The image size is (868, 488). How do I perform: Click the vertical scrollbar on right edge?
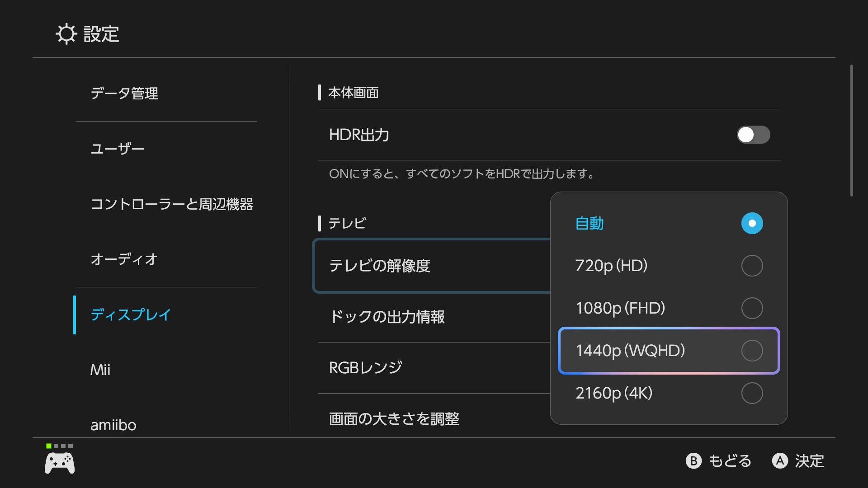coord(851,131)
